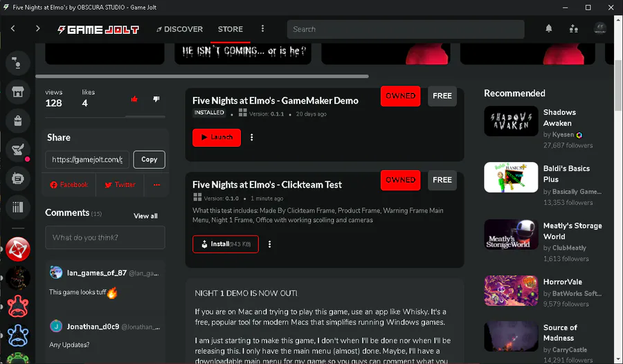The image size is (623, 364).
Task: Open Baldi's Basics Plus title link
Action: tap(566, 174)
